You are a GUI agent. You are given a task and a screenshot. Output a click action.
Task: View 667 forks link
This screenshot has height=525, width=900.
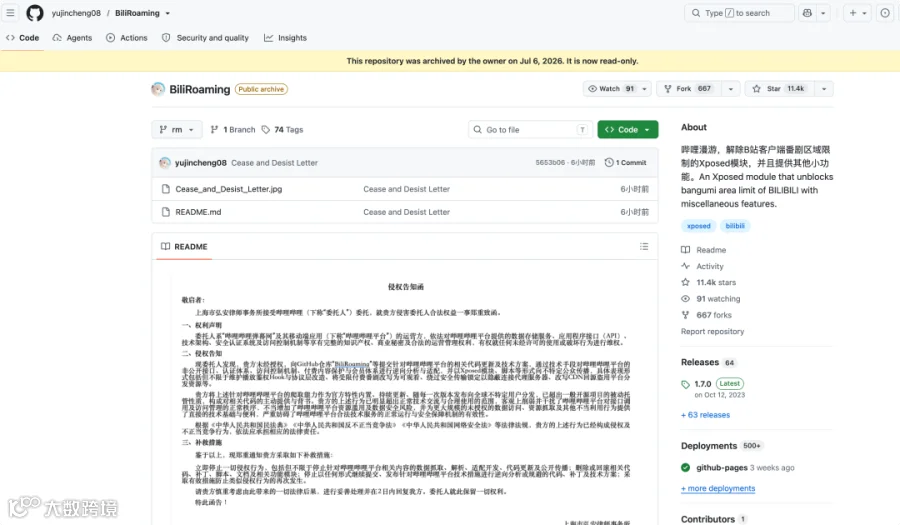point(707,315)
